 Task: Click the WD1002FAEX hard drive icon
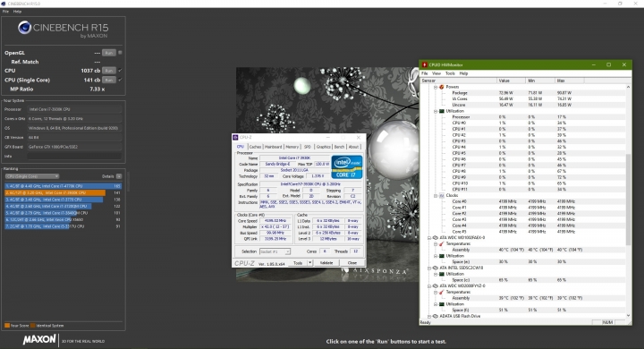pos(436,238)
